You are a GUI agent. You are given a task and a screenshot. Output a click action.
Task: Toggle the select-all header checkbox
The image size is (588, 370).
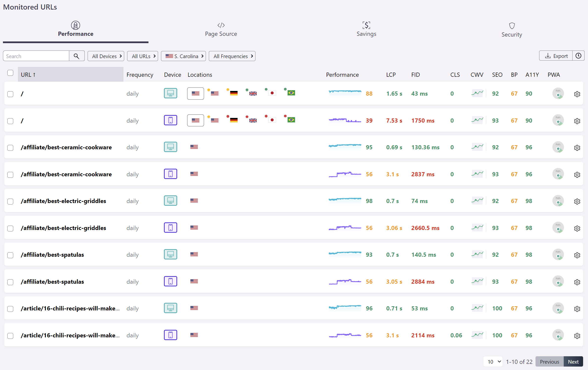[10, 73]
